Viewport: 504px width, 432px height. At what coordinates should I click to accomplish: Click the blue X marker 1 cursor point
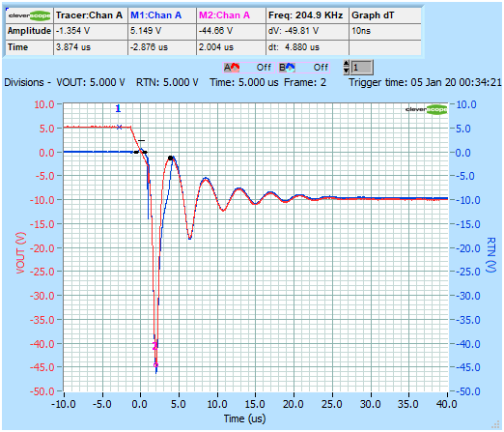click(120, 128)
